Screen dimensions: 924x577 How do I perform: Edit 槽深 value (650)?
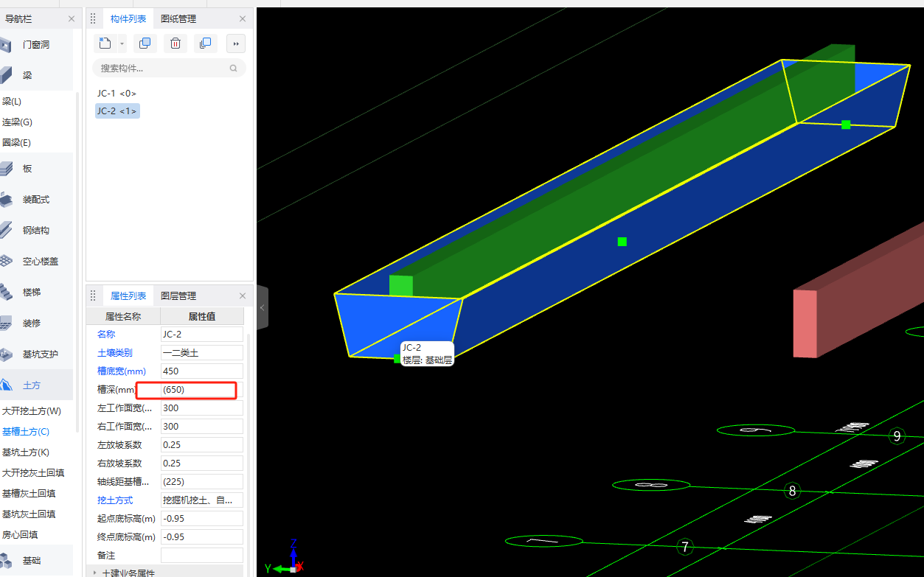click(202, 390)
